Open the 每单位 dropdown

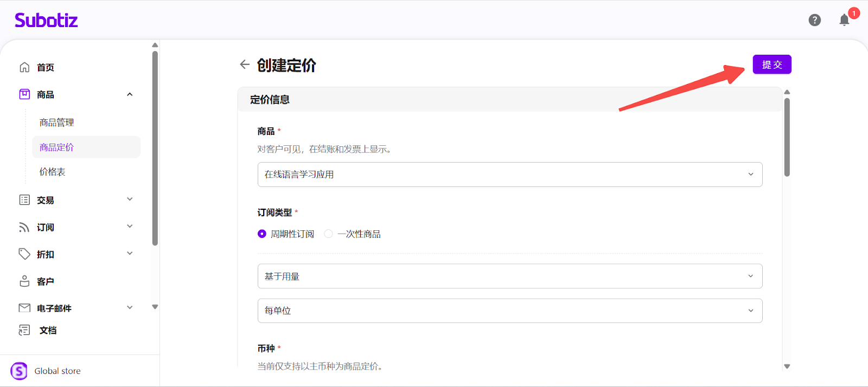(x=509, y=311)
